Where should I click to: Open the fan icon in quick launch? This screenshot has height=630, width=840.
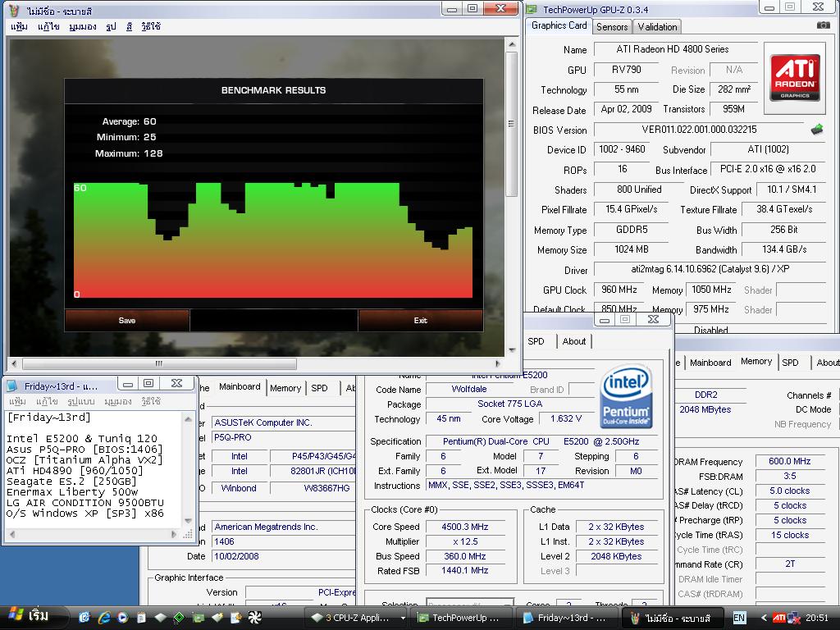255,617
